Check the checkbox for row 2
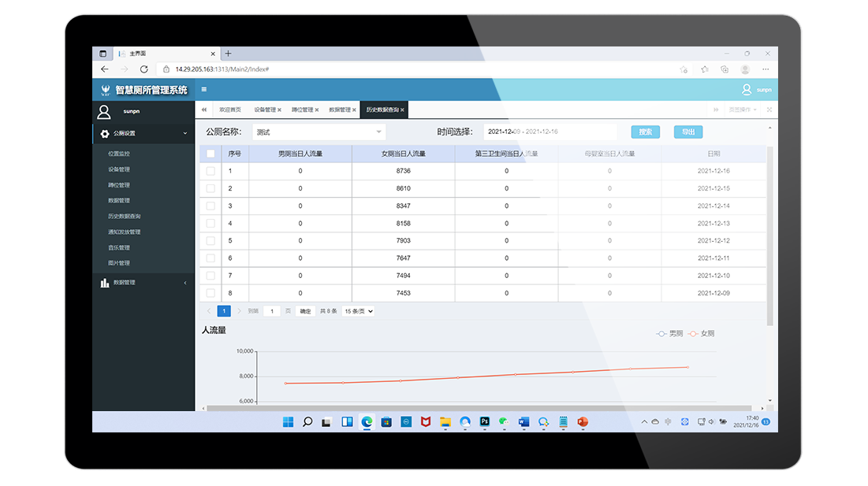The image size is (868, 486). pyautogui.click(x=210, y=188)
